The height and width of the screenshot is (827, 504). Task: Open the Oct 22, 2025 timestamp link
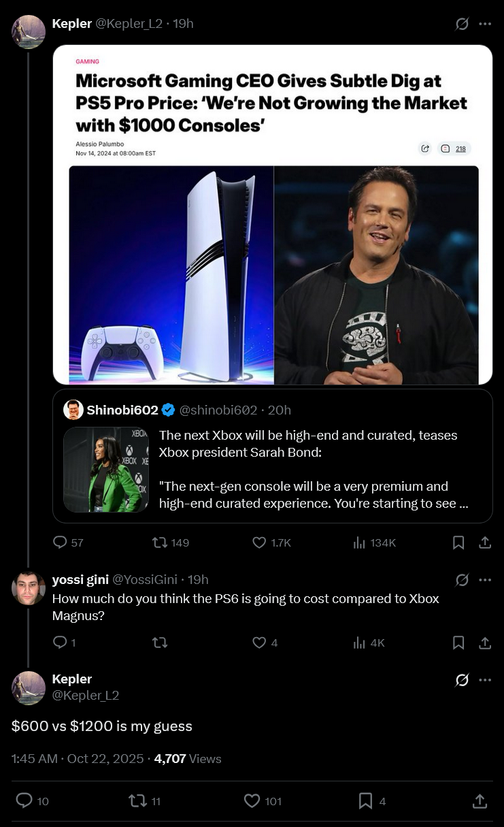click(105, 758)
